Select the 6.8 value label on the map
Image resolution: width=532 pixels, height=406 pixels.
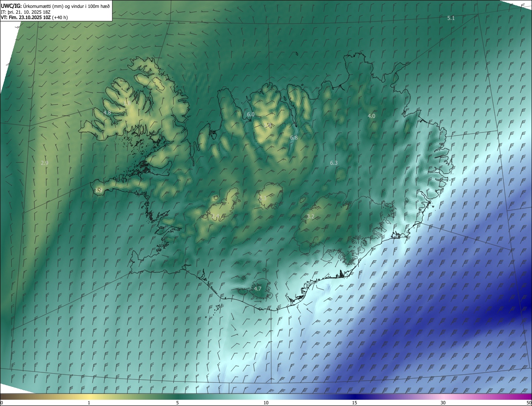(x=294, y=137)
